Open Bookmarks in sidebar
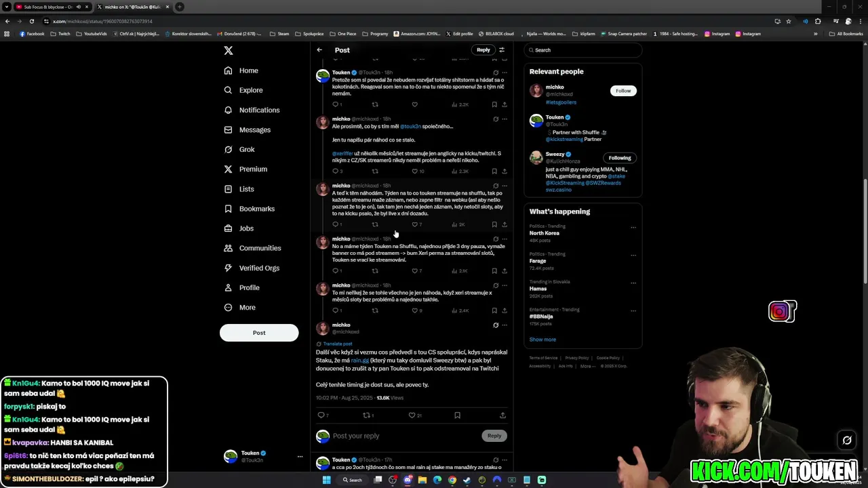This screenshot has height=488, width=868. click(x=249, y=209)
